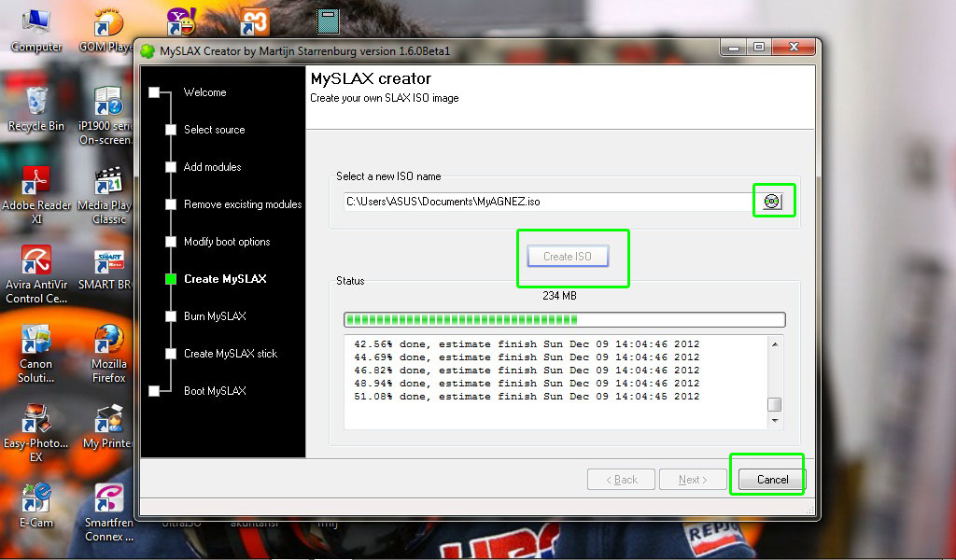Go to the Select source wizard step
The width and height of the screenshot is (956, 560).
click(216, 130)
